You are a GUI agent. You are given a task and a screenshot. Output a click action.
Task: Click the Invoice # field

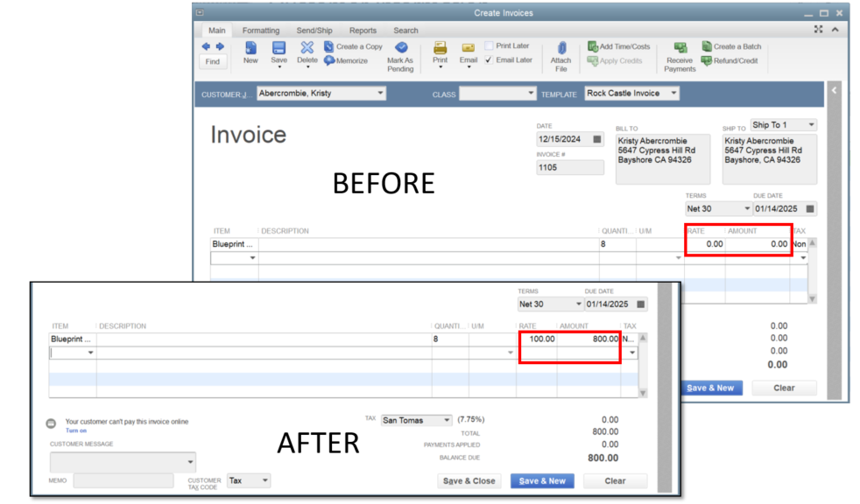pos(570,168)
